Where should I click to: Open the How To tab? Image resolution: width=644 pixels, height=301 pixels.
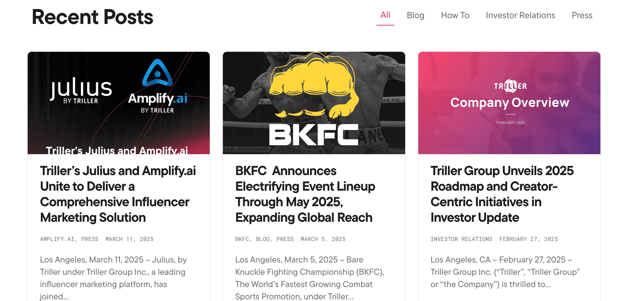(455, 15)
